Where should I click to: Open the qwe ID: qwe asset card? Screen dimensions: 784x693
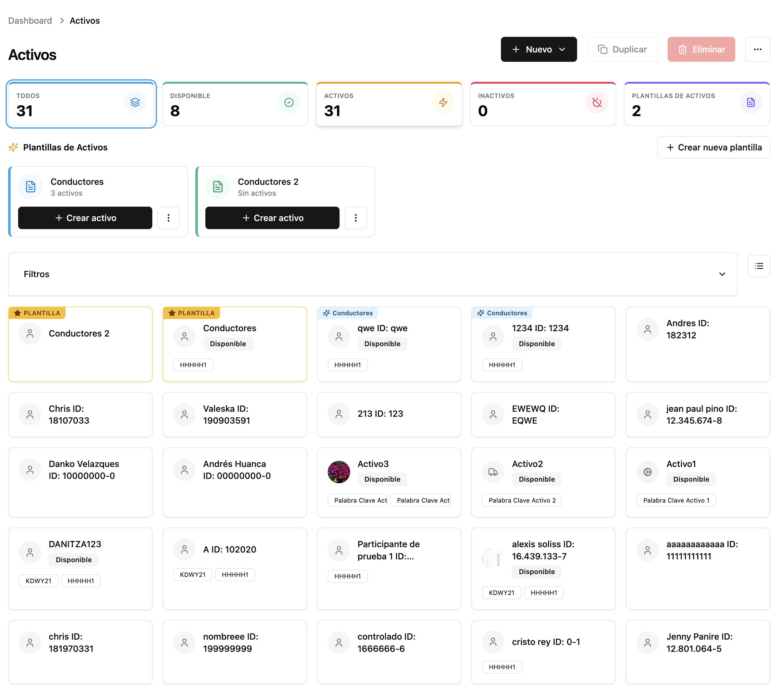tap(389, 344)
